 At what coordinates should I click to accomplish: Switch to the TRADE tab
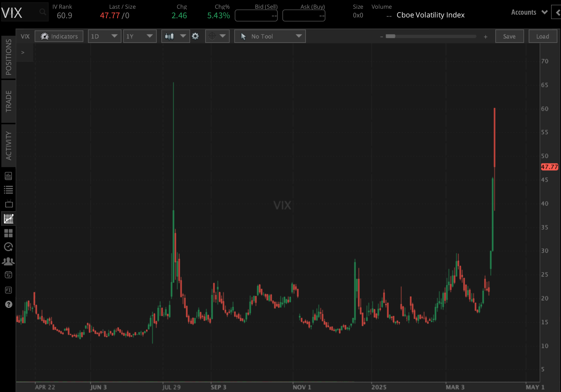[8, 102]
